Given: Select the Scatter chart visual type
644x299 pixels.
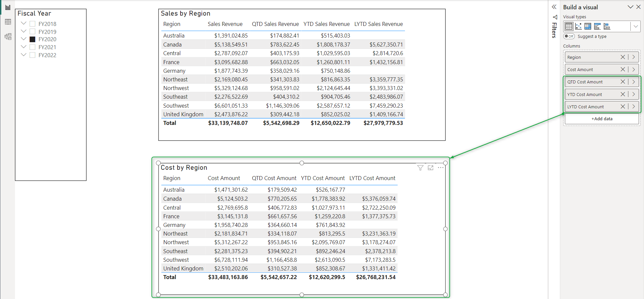Looking at the screenshot, I should click(x=579, y=26).
